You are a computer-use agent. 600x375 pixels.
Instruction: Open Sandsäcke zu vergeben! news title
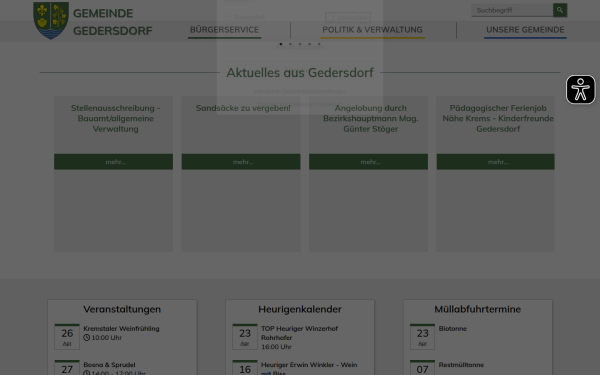243,108
